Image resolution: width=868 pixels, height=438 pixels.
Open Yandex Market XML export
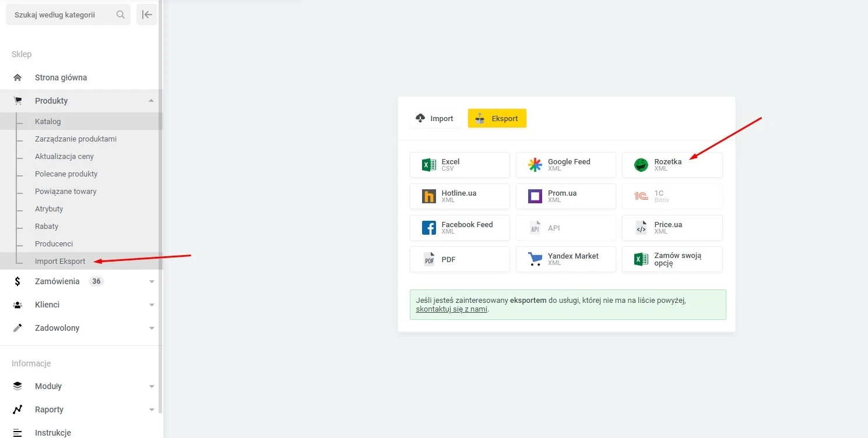click(565, 259)
